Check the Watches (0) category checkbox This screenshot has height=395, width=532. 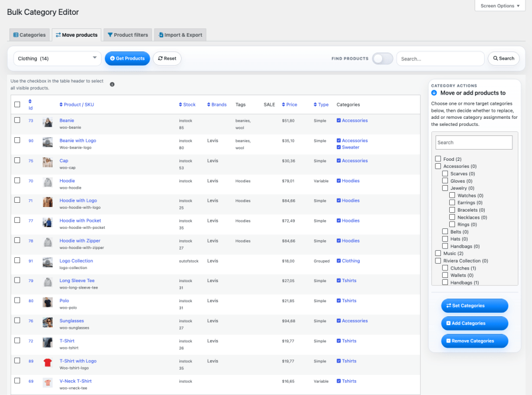tap(452, 195)
